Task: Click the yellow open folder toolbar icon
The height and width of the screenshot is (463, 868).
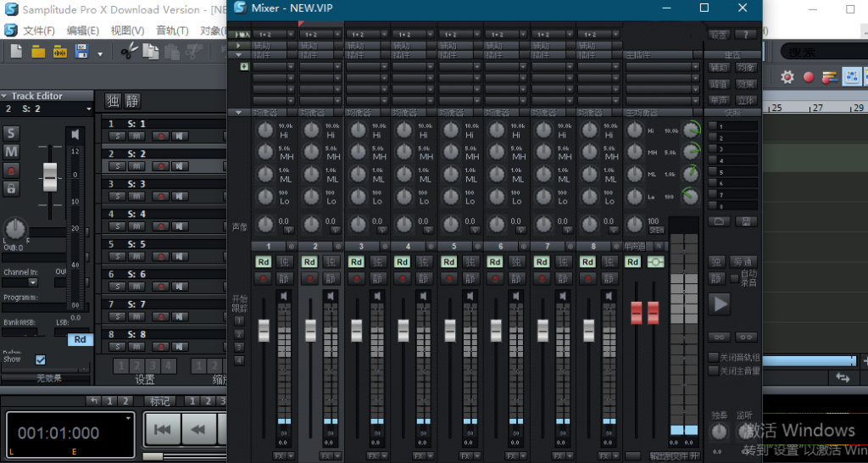Action: tap(38, 52)
